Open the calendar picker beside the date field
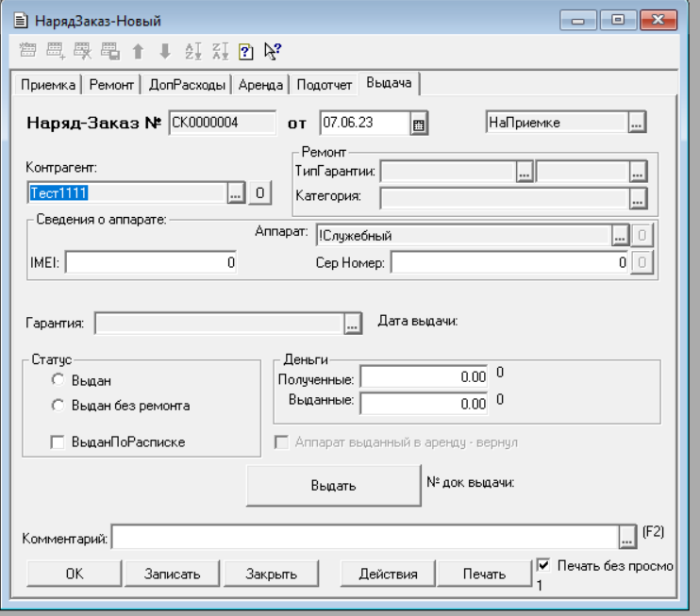Screen dimensions: 700x616 click(420, 123)
